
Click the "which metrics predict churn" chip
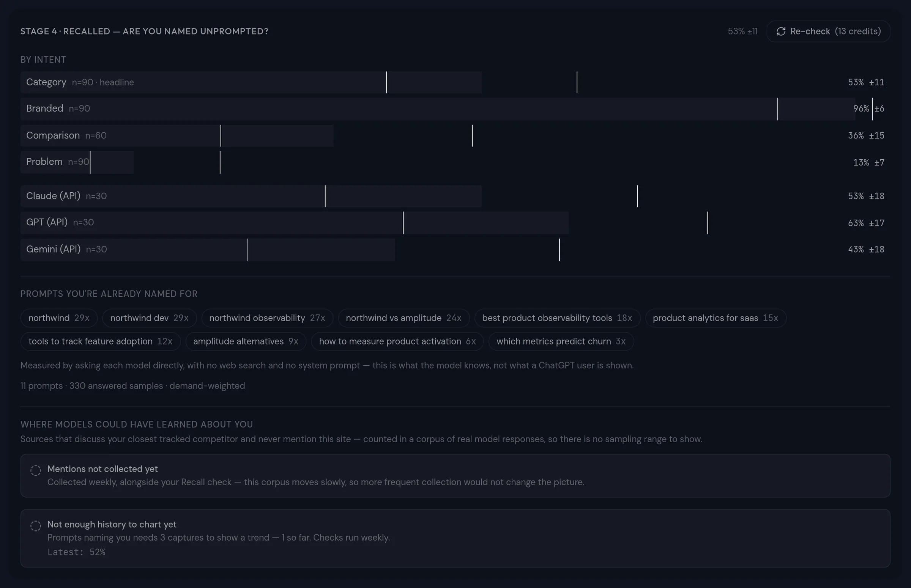[x=561, y=341]
